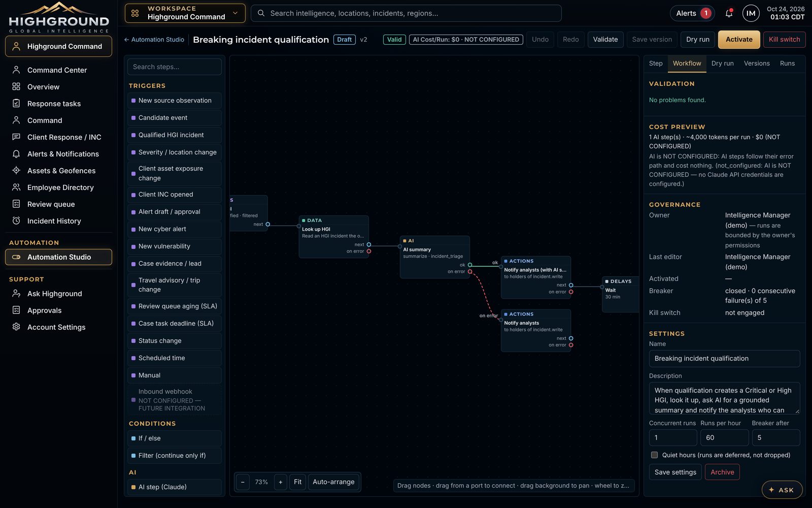Image resolution: width=812 pixels, height=508 pixels.
Task: Open the Runs tab
Action: point(787,63)
